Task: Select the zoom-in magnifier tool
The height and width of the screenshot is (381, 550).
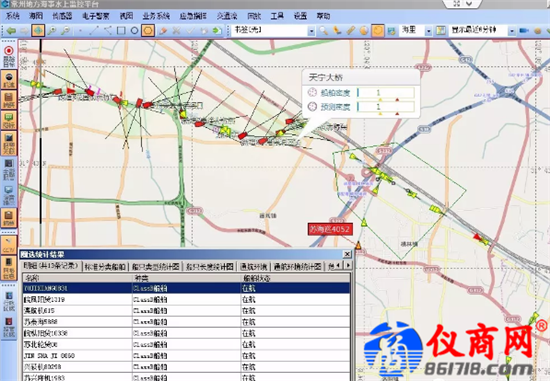Action: point(52,31)
